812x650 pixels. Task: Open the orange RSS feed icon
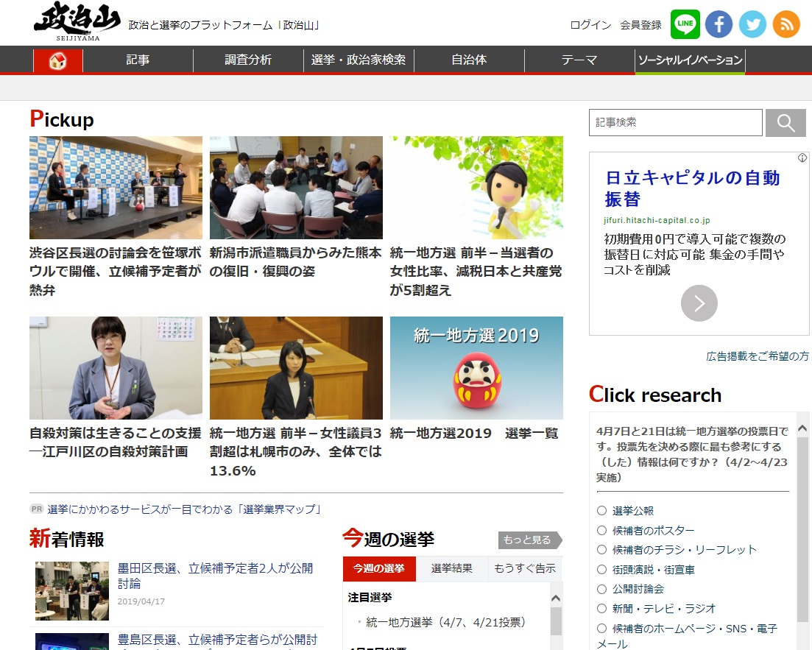pos(786,24)
